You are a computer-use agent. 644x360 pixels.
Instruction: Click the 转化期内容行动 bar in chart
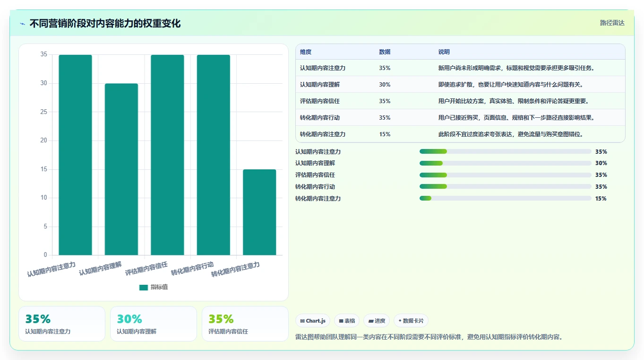(214, 155)
